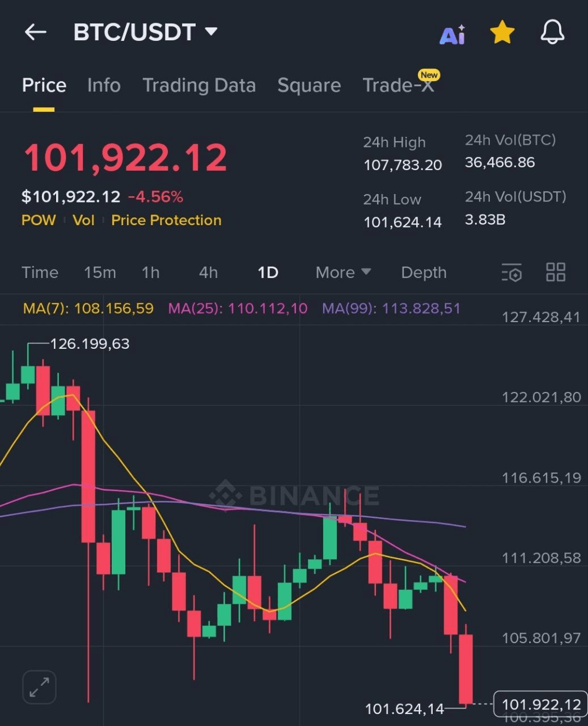The width and height of the screenshot is (588, 726).
Task: Open the Trading Data tab
Action: click(x=199, y=85)
